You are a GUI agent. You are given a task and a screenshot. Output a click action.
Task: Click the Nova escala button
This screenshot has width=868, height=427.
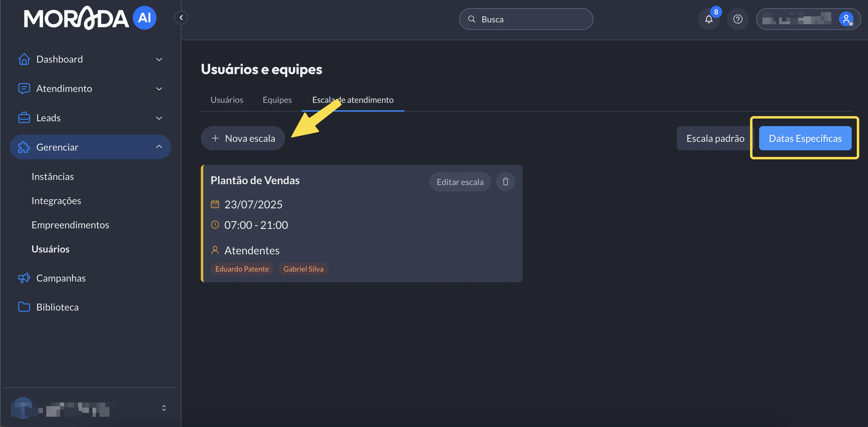coord(243,138)
